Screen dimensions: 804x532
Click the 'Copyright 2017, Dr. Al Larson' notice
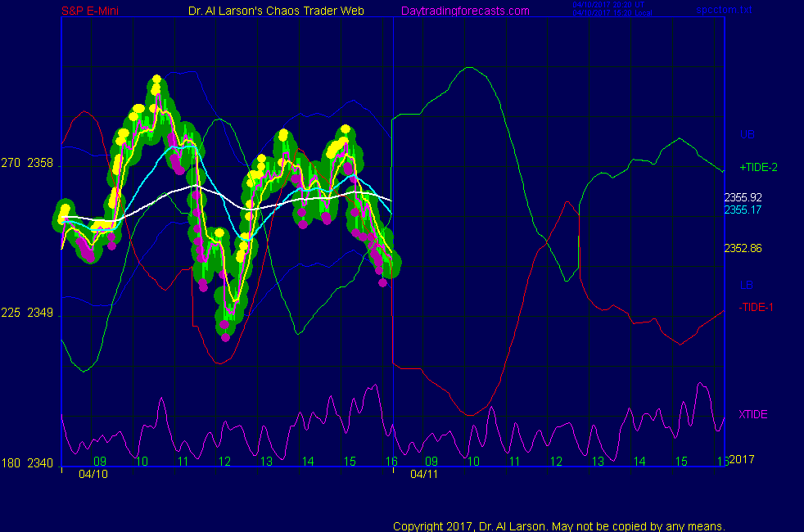[559, 525]
